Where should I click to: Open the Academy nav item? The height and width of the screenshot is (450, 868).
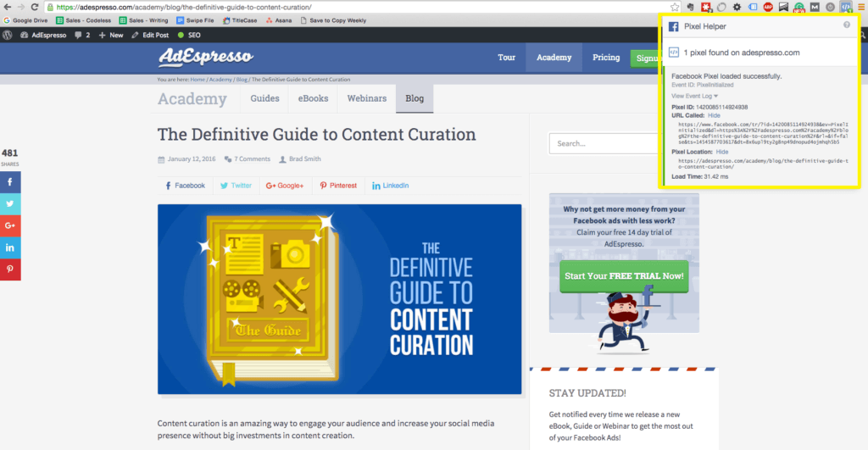[x=554, y=58]
